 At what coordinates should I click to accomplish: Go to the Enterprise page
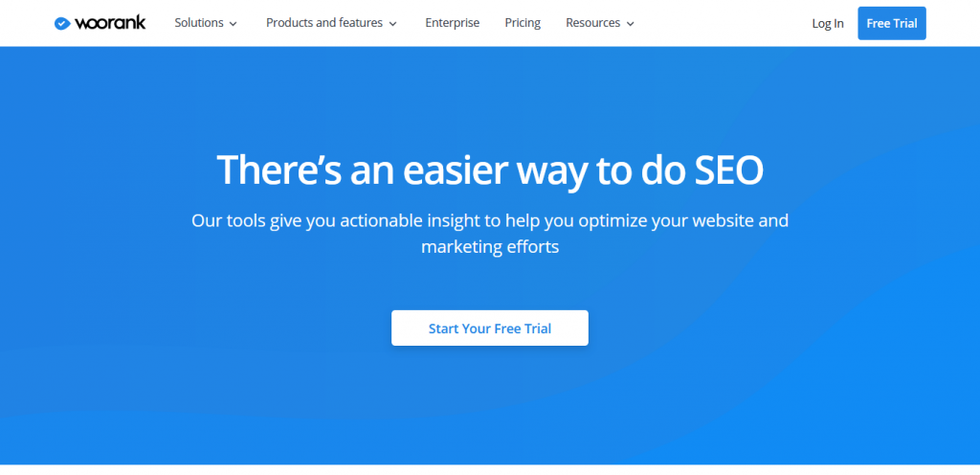coord(453,23)
